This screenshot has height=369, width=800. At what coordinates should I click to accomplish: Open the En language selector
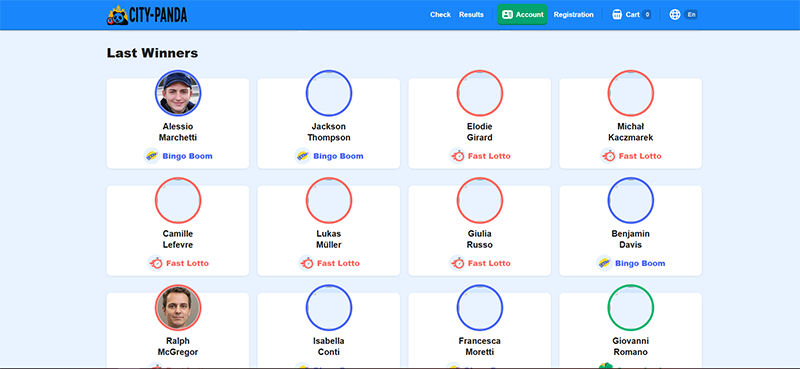tap(691, 15)
